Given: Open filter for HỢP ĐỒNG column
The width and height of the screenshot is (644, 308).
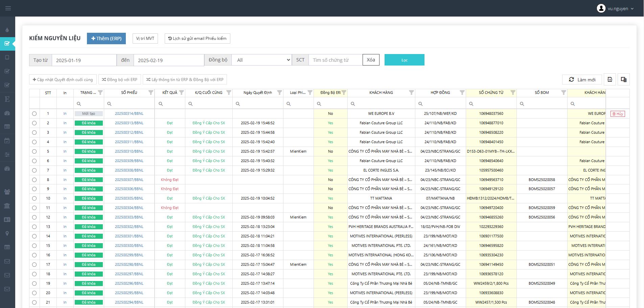Looking at the screenshot, I should (x=462, y=93).
